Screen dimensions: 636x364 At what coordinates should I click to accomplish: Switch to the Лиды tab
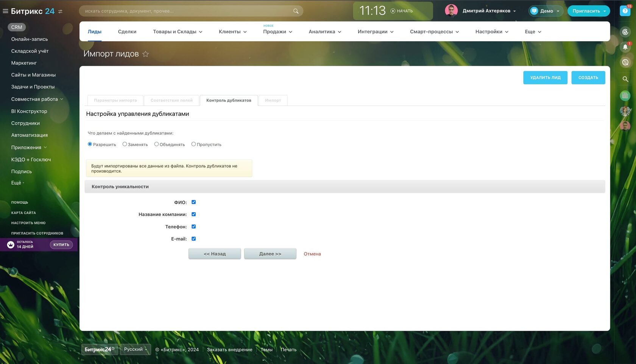tap(95, 32)
